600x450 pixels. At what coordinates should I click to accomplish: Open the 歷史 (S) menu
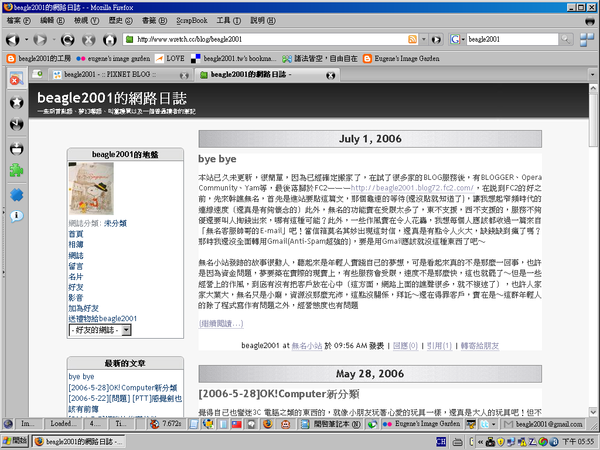[120, 21]
